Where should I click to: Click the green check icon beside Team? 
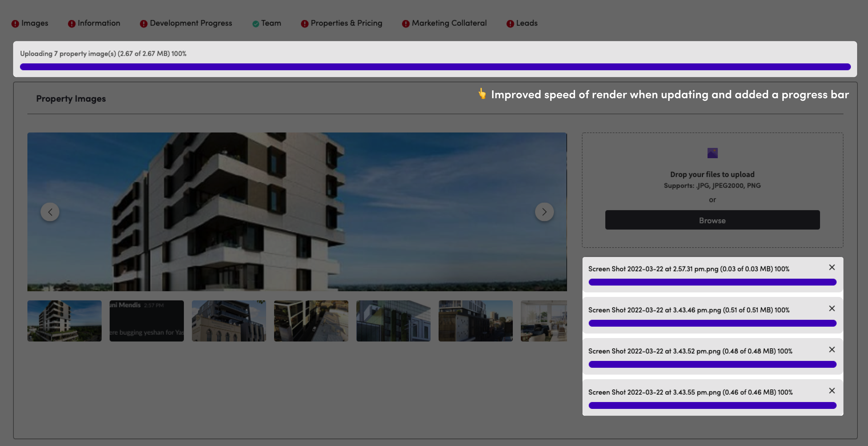click(256, 24)
